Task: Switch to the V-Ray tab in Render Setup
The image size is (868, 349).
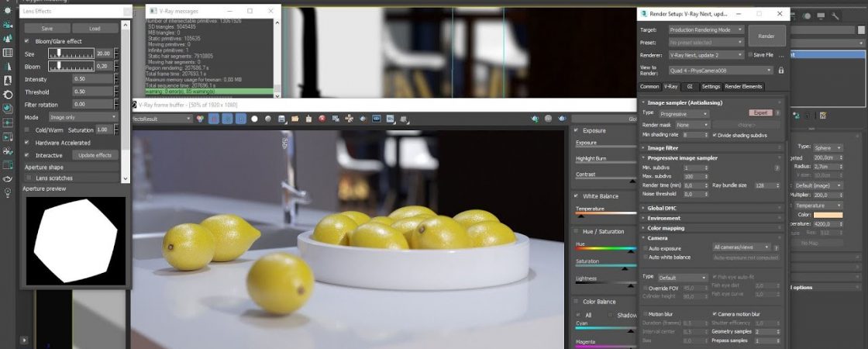Action: pyautogui.click(x=671, y=86)
